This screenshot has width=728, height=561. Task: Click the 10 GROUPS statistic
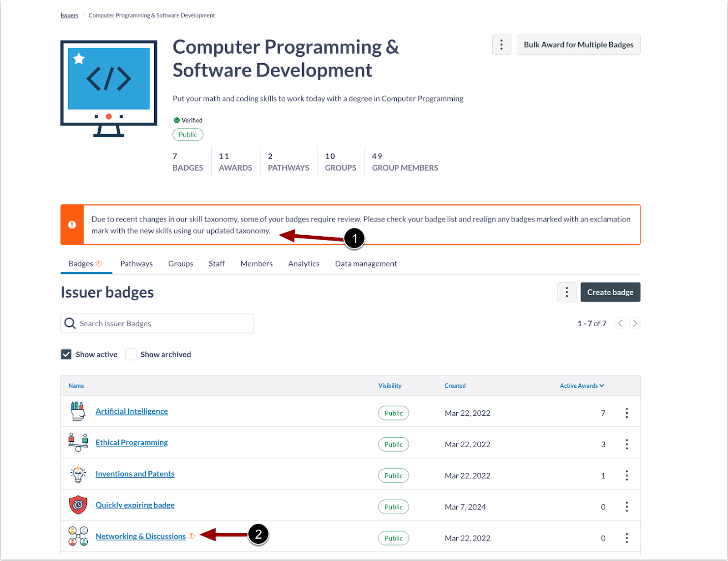pos(341,162)
